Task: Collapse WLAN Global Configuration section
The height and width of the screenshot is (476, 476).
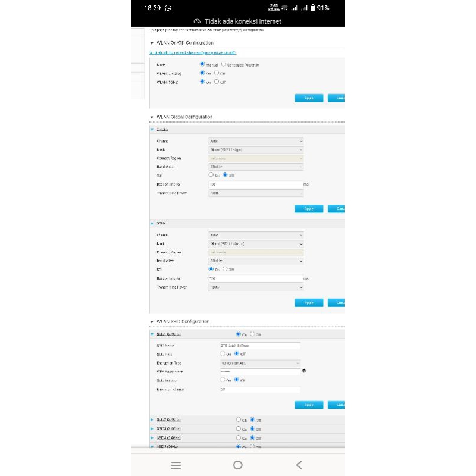Action: [x=152, y=117]
